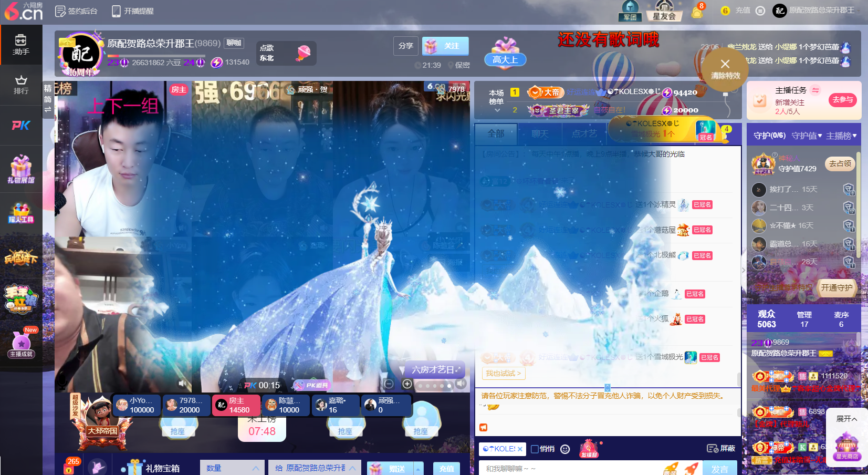Open the 礼物展馆 gift hall icon

click(x=21, y=169)
